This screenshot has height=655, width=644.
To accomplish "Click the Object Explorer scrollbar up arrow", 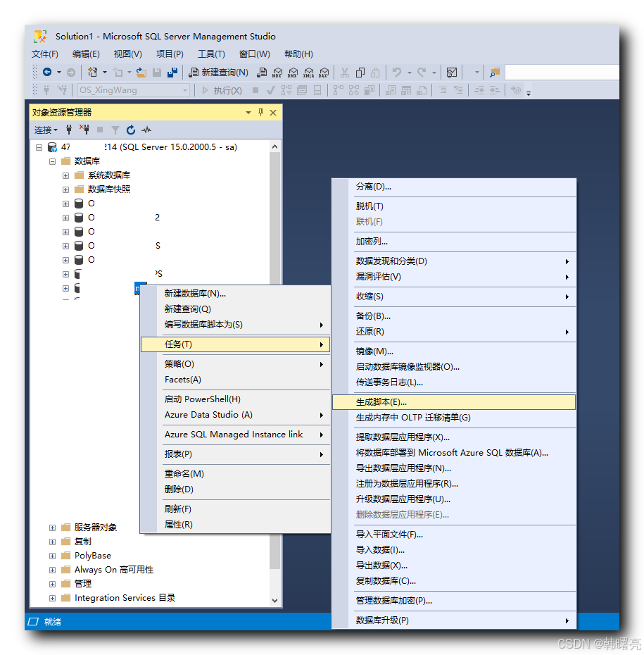I will pyautogui.click(x=274, y=146).
